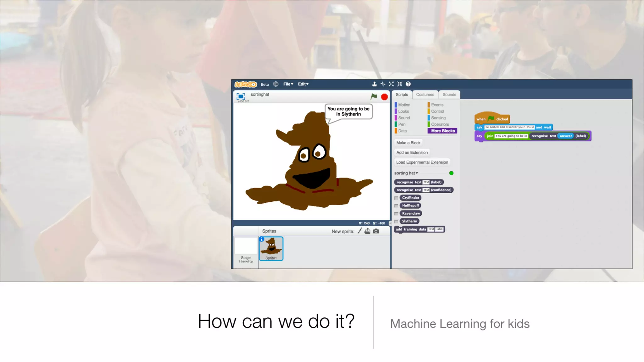
Task: Select the Shrink sprite tool
Action: point(400,84)
